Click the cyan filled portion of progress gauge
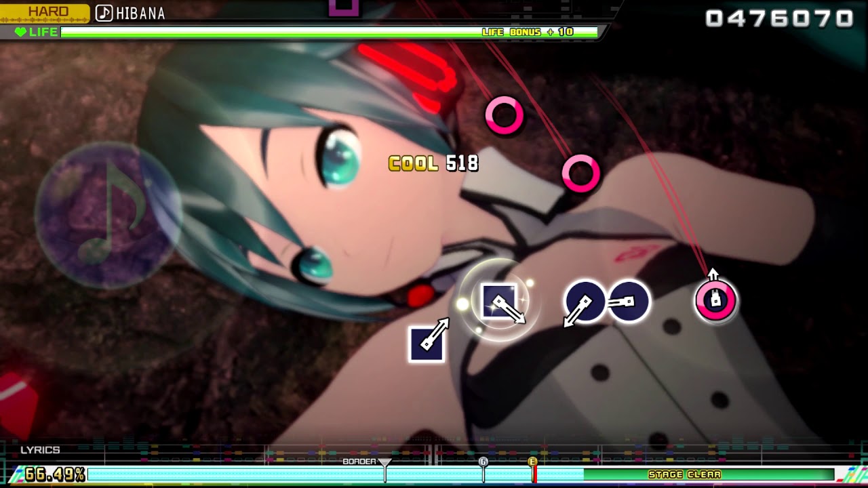 point(335,474)
